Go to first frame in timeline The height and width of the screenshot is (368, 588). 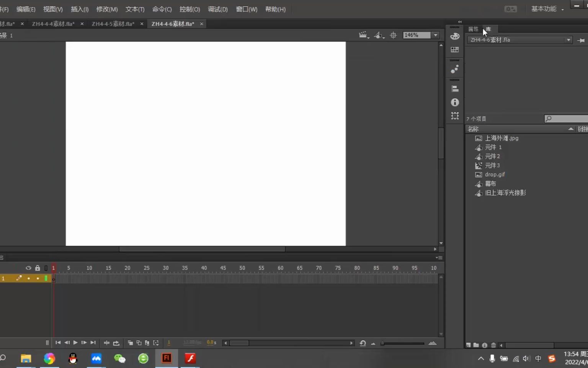click(x=58, y=343)
